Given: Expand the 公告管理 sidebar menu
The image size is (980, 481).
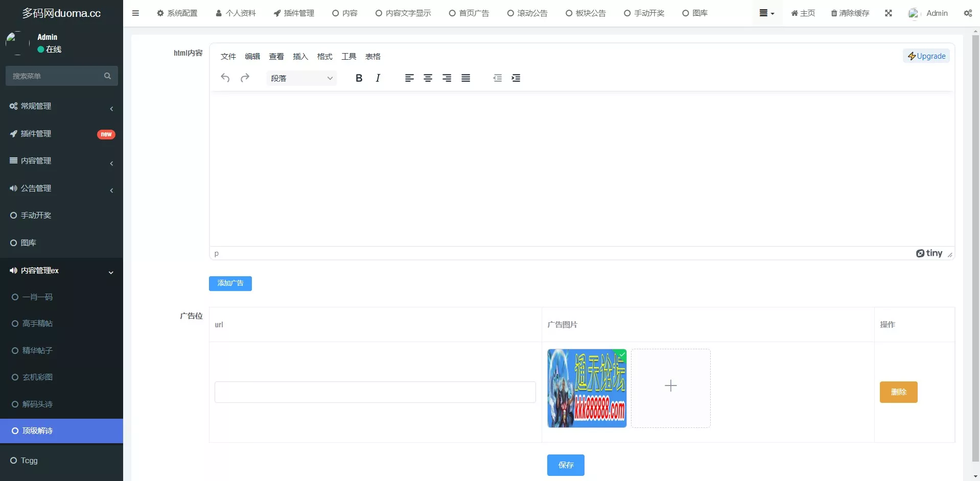Looking at the screenshot, I should pyautogui.click(x=61, y=188).
